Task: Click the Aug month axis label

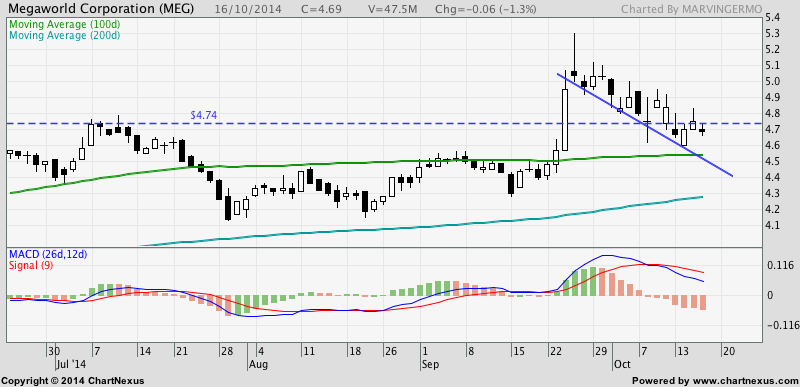Action: (258, 365)
